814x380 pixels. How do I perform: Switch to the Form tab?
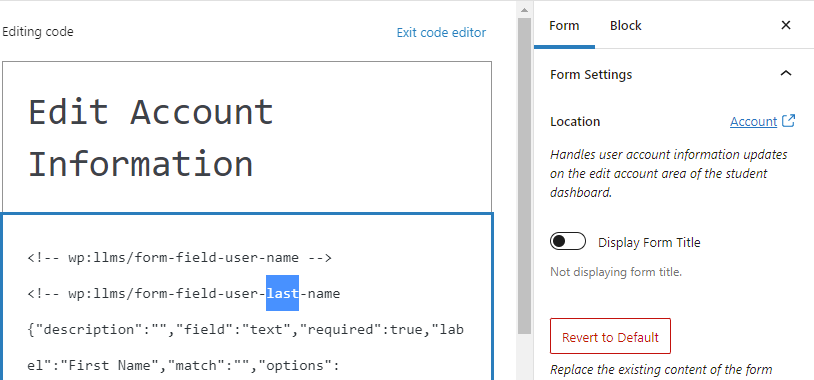pos(564,25)
